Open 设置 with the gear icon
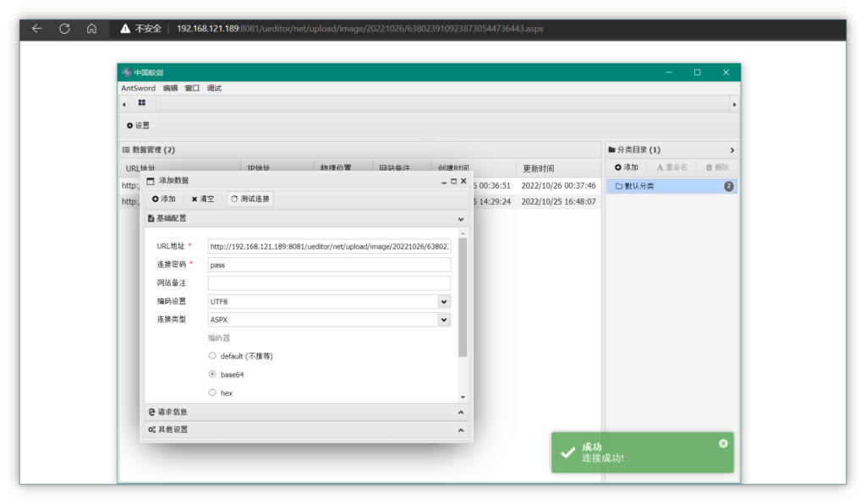Viewport: 866px width, 504px height. pos(138,126)
